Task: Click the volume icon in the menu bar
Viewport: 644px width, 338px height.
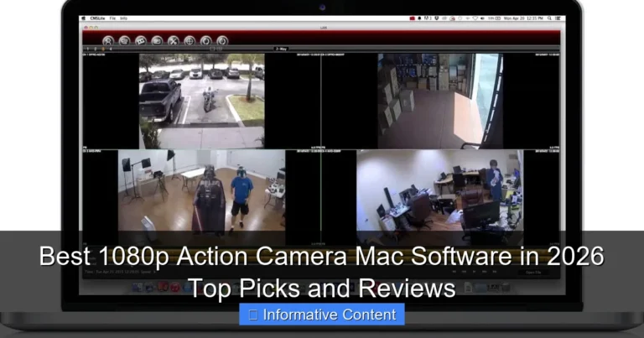Action: (482, 18)
